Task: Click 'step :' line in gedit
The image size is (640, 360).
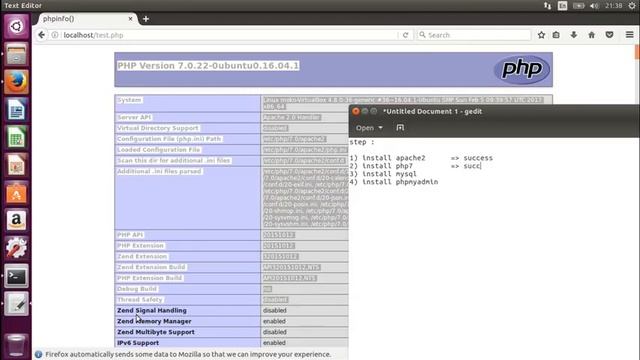Action: (362, 142)
